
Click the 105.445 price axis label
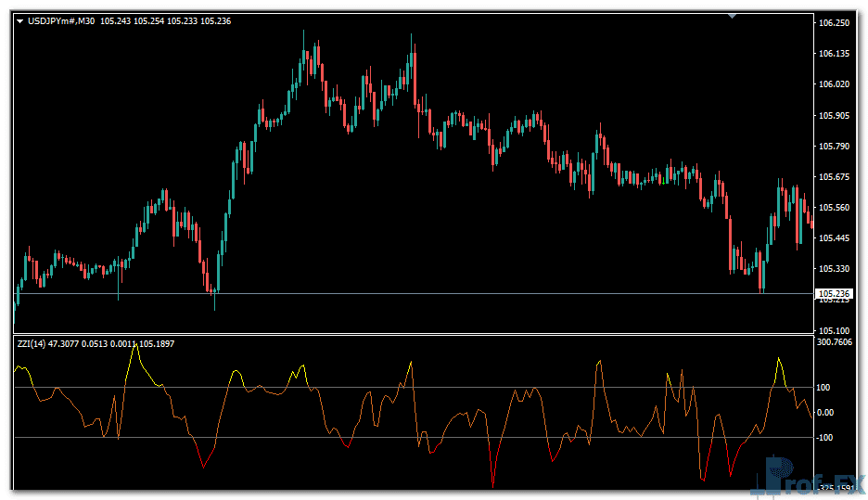click(x=834, y=238)
